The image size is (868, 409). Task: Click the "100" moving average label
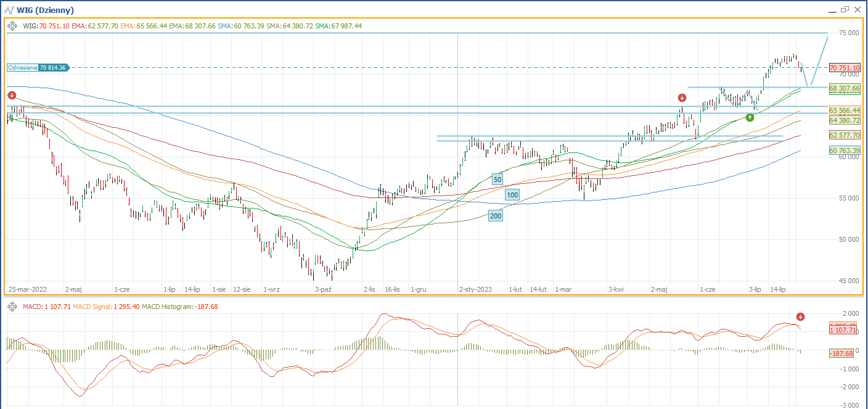pyautogui.click(x=512, y=195)
